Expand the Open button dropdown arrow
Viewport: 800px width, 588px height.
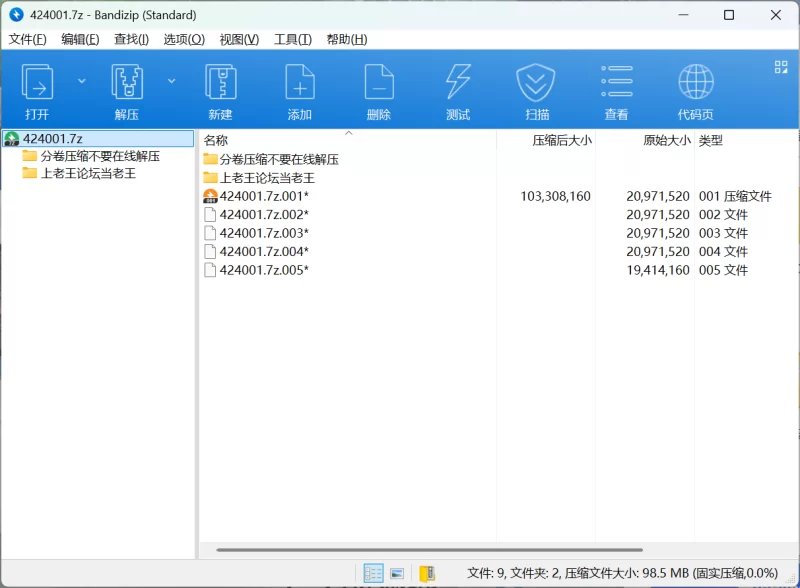point(82,81)
